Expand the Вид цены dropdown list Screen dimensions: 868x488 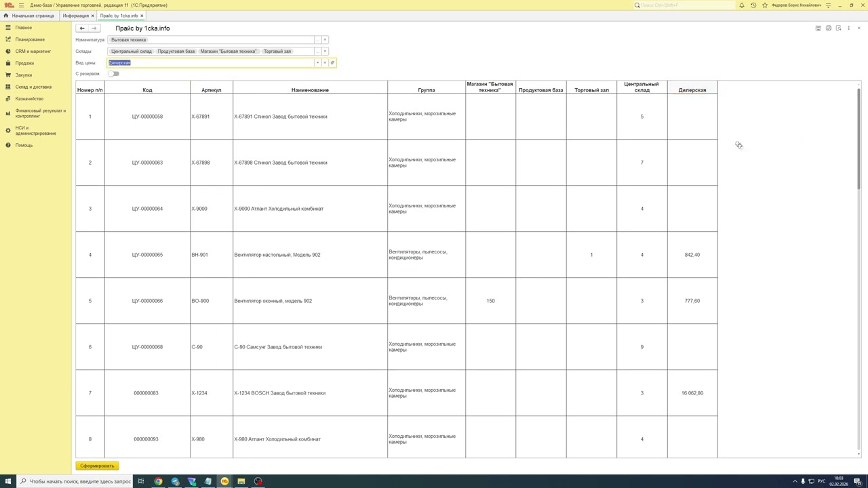click(317, 62)
